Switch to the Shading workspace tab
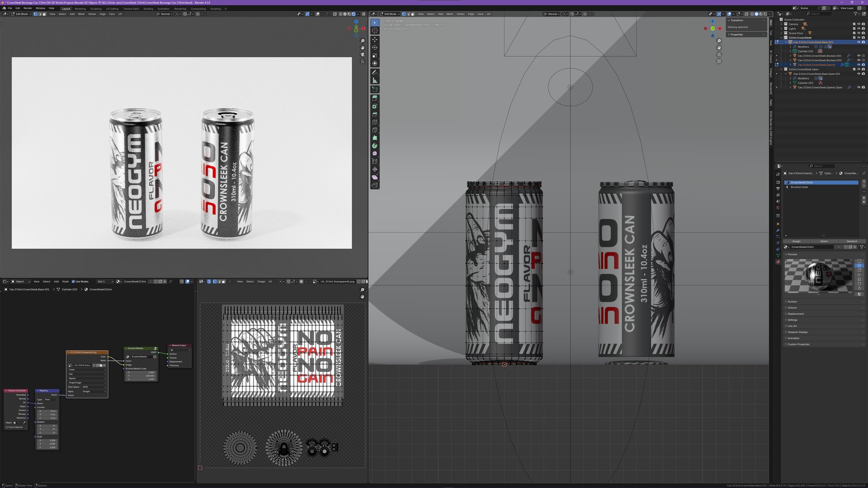868x488 pixels. click(x=148, y=9)
